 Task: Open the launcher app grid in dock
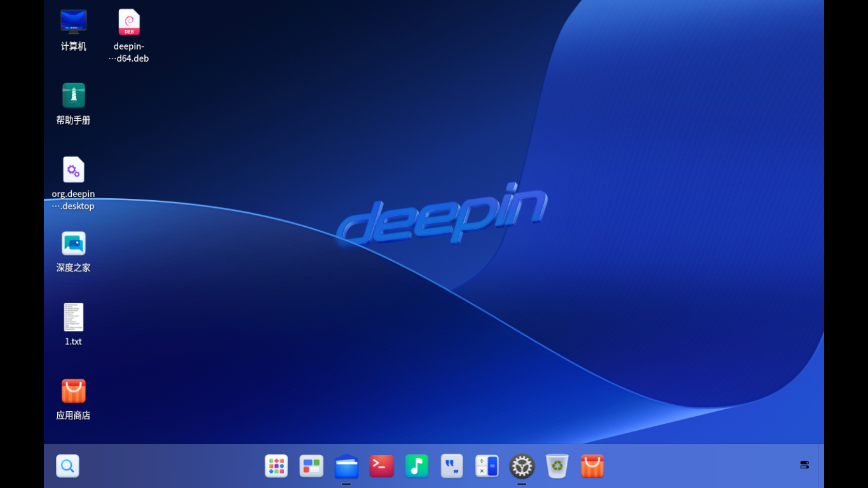[x=276, y=466]
